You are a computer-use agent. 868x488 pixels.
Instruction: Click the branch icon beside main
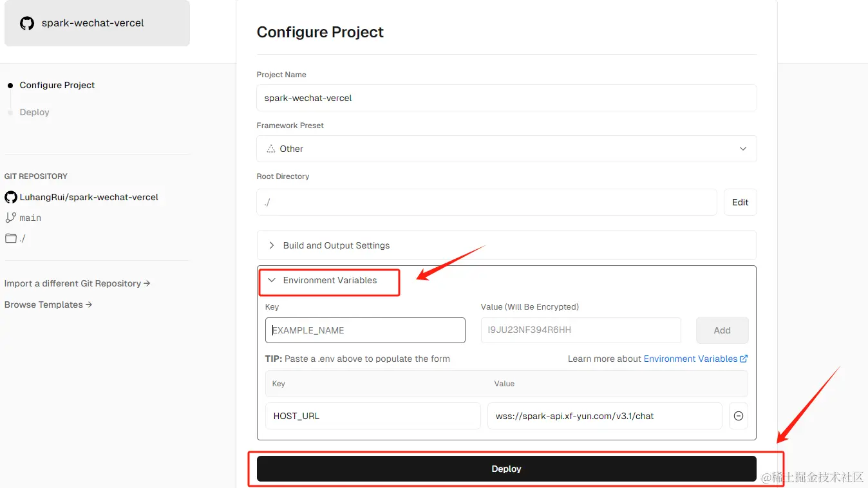point(10,218)
